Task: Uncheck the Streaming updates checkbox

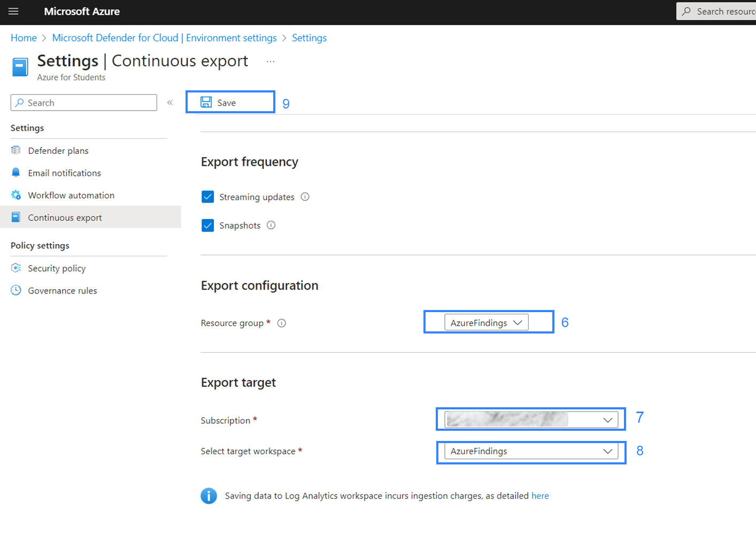Action: 208,197
